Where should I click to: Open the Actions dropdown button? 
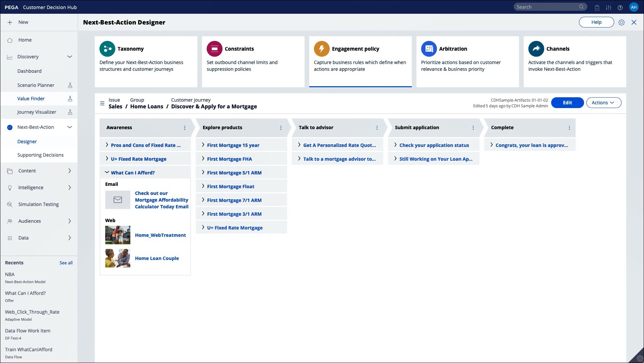click(x=603, y=103)
